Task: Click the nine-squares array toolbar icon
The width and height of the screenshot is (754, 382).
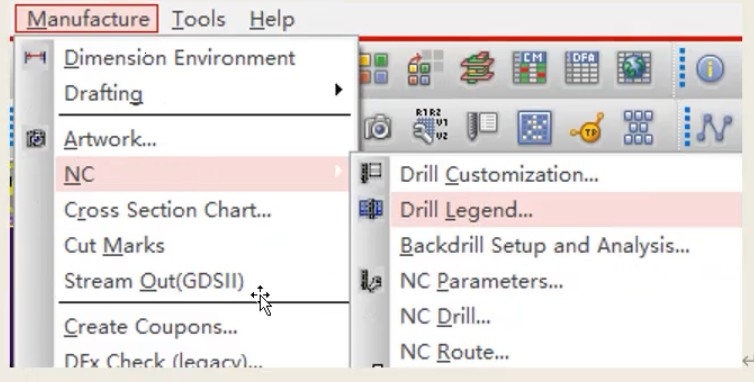Action: coord(638,127)
